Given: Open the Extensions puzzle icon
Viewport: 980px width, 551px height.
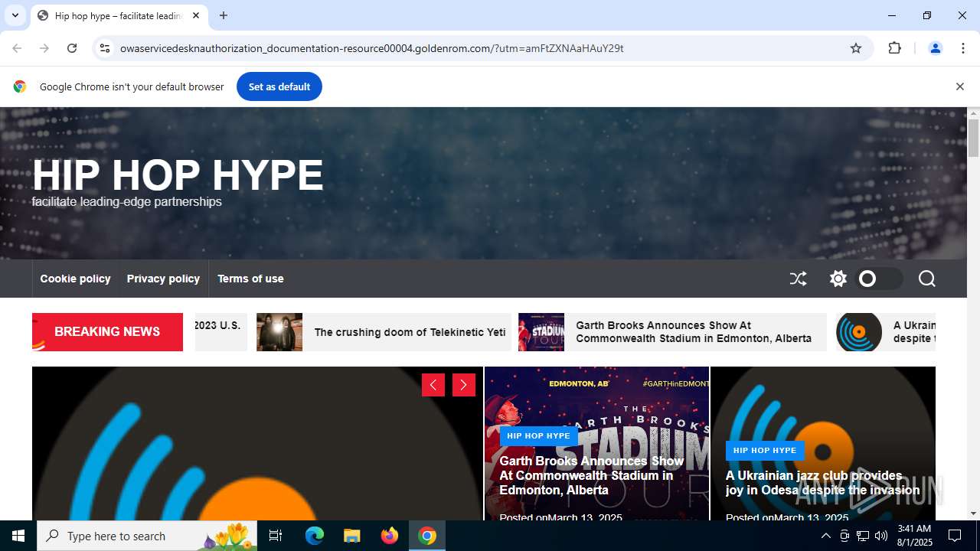Looking at the screenshot, I should coord(894,48).
